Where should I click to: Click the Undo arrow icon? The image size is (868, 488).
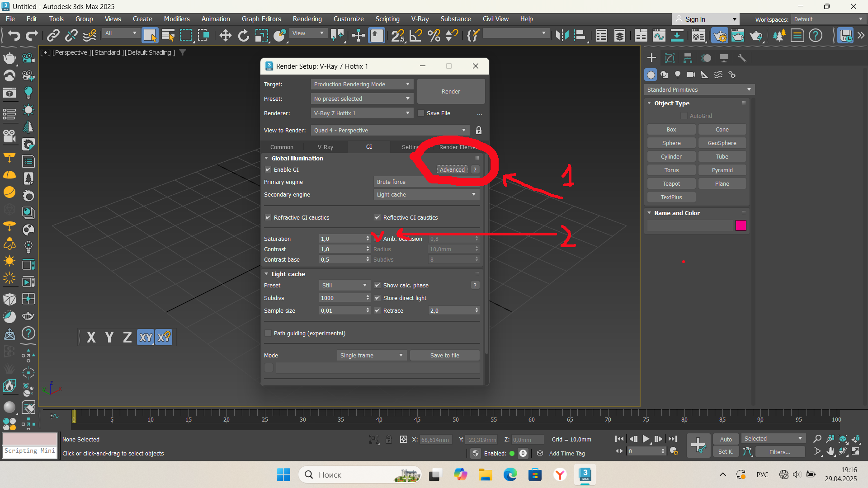coord(14,35)
